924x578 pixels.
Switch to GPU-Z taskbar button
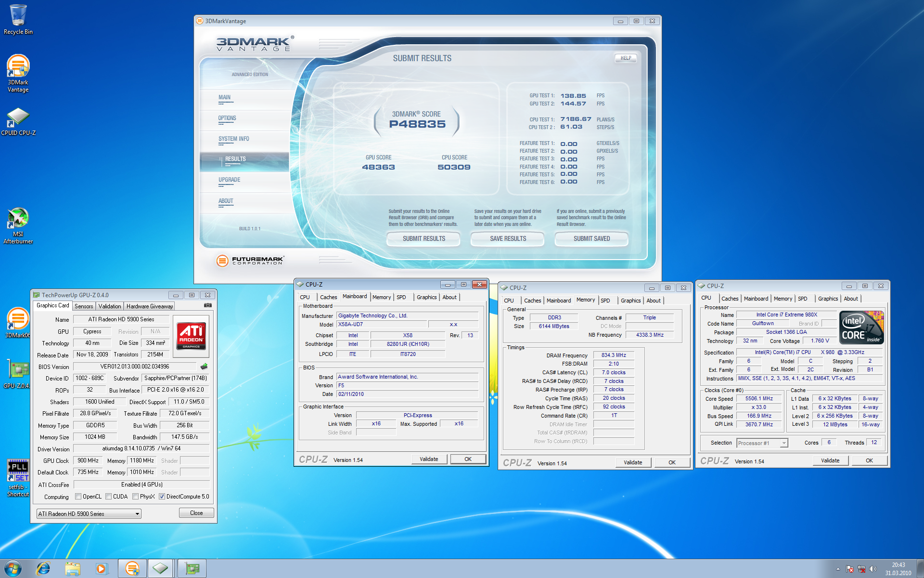pyautogui.click(x=192, y=569)
